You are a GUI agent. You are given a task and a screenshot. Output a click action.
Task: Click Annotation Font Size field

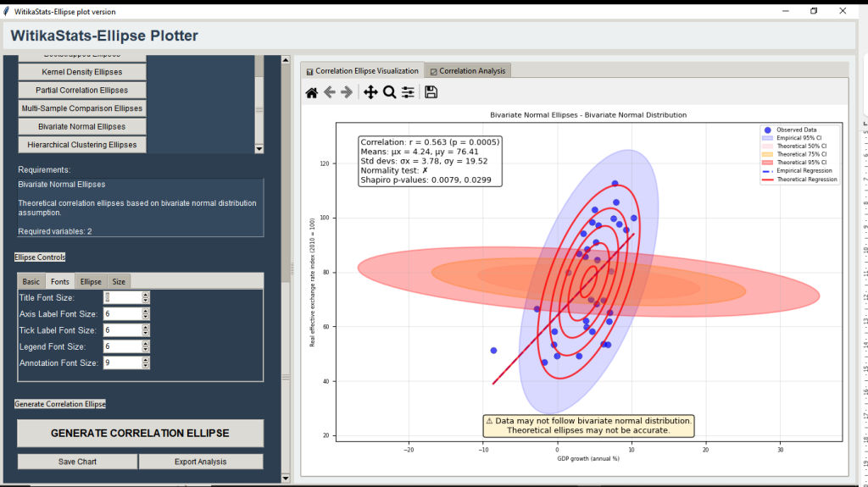point(122,363)
